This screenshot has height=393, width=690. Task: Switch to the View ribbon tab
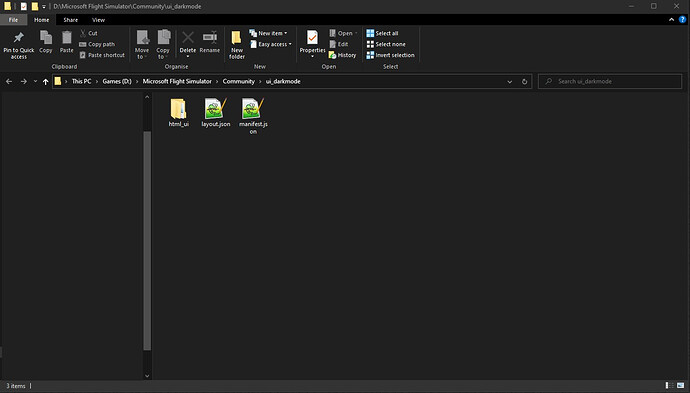(x=98, y=20)
